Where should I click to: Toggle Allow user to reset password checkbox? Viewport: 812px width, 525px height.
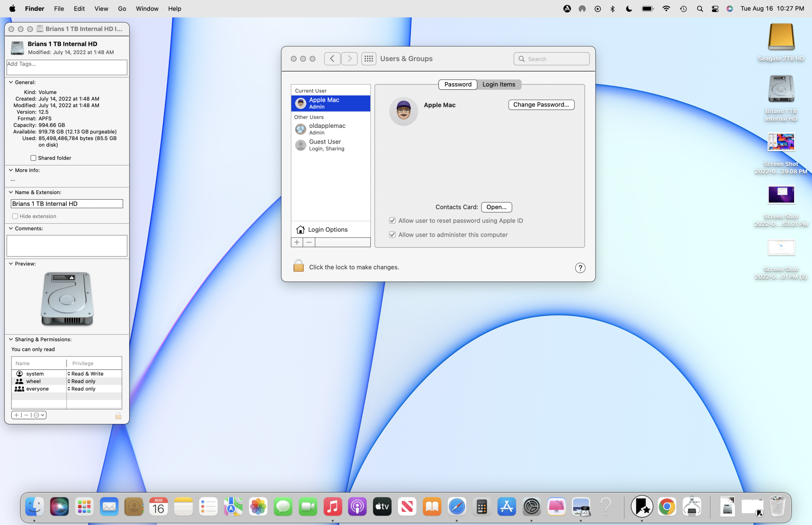392,220
